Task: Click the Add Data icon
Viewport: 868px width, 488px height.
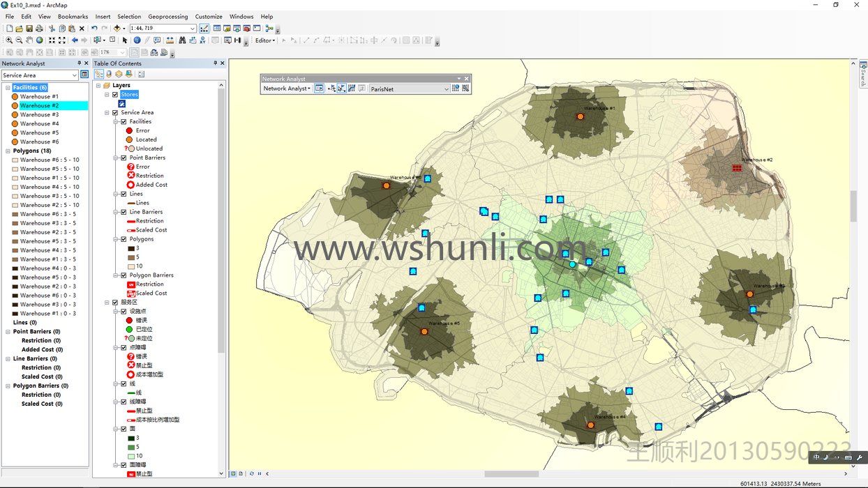Action: tap(117, 29)
